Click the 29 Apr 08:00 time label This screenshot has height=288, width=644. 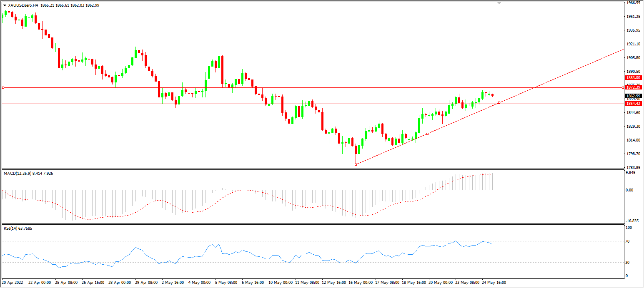147,282
